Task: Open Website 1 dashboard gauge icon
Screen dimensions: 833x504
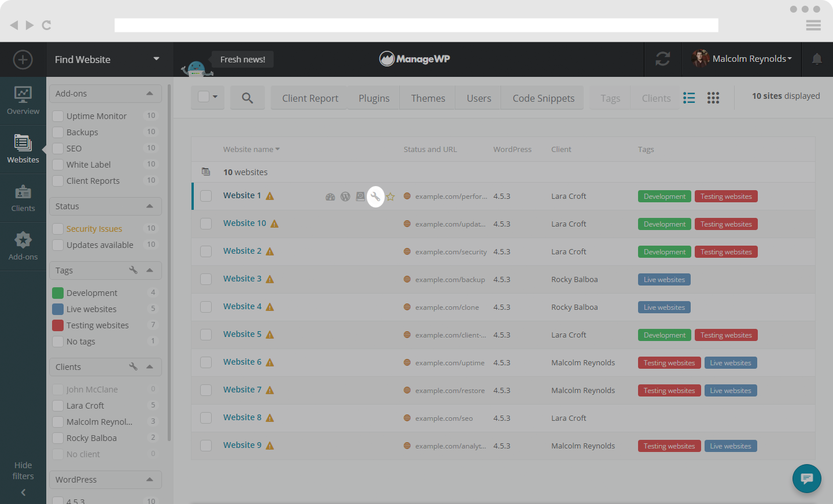Action: 330,197
